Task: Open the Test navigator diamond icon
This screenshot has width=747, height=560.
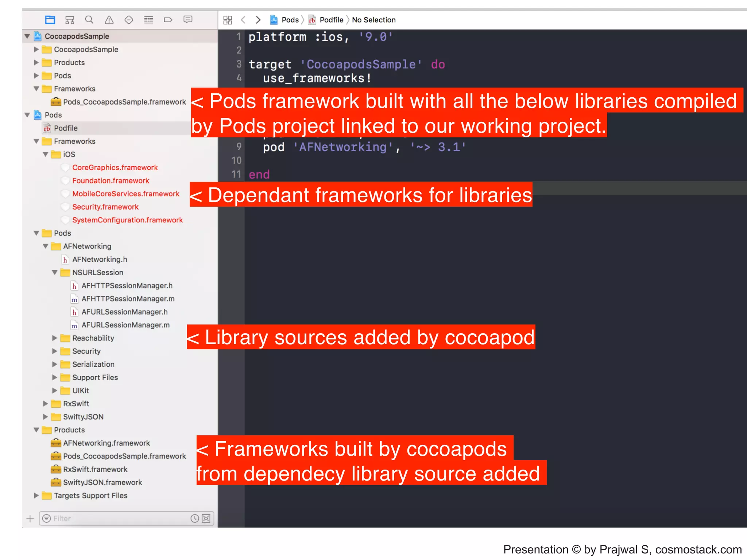Action: tap(129, 20)
